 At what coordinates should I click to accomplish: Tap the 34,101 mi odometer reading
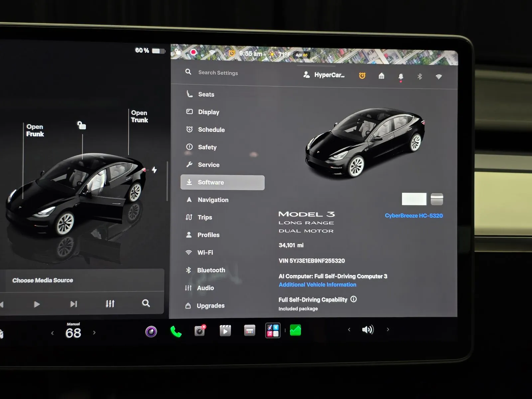click(291, 245)
